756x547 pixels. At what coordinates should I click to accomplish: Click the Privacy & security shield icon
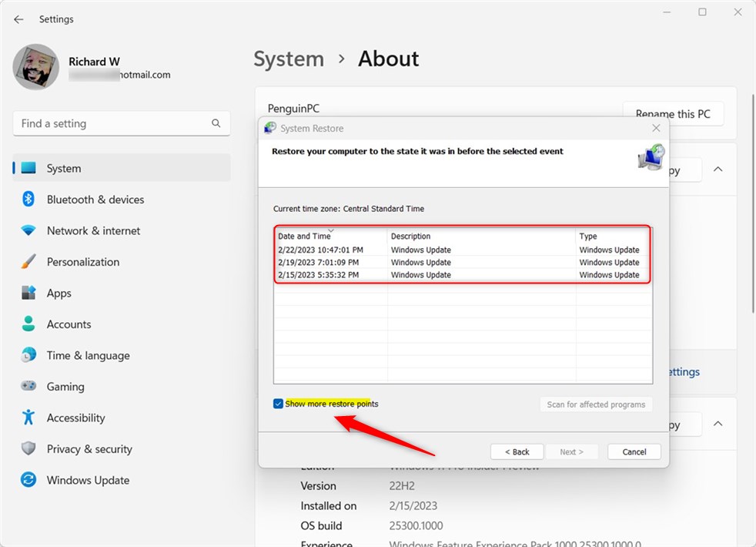28,449
